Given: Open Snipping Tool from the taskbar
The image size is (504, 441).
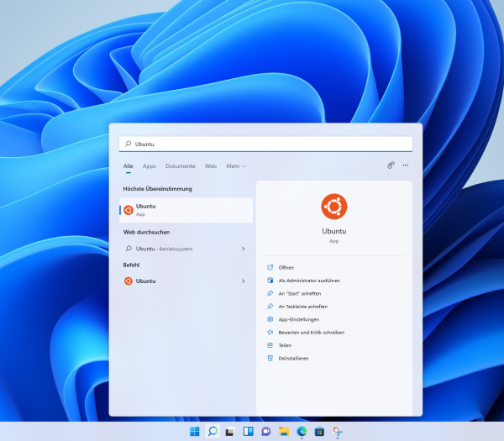Looking at the screenshot, I should coord(338,432).
